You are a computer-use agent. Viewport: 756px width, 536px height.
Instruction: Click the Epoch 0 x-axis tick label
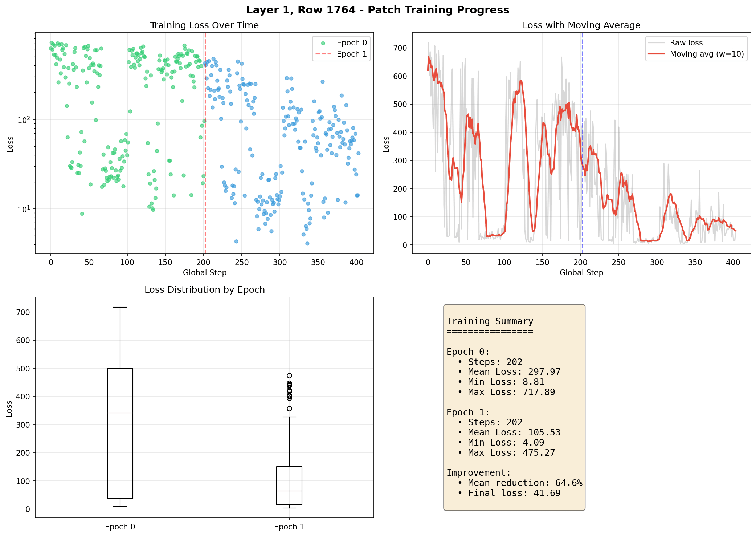click(120, 527)
